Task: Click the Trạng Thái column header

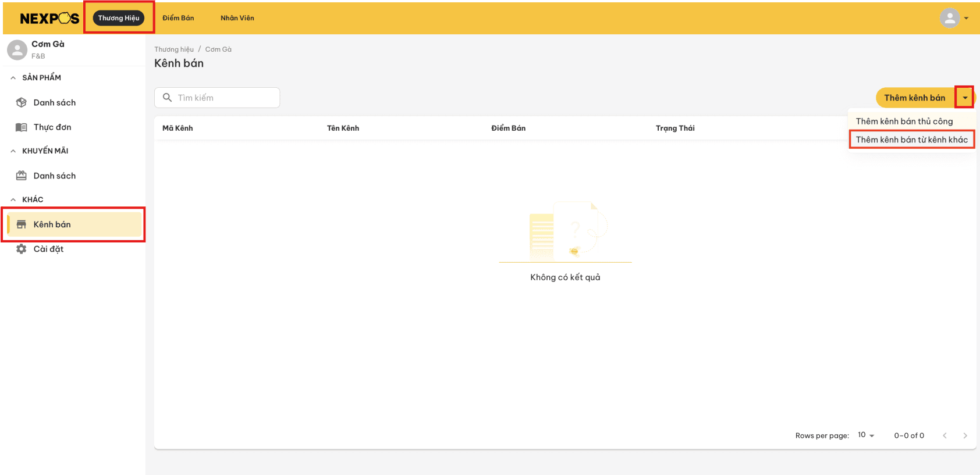Action: coord(675,128)
